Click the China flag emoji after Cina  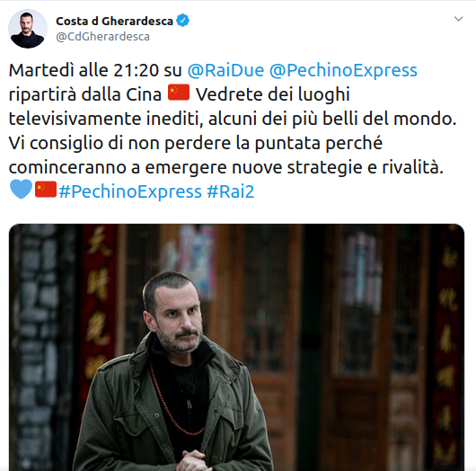pos(179,93)
